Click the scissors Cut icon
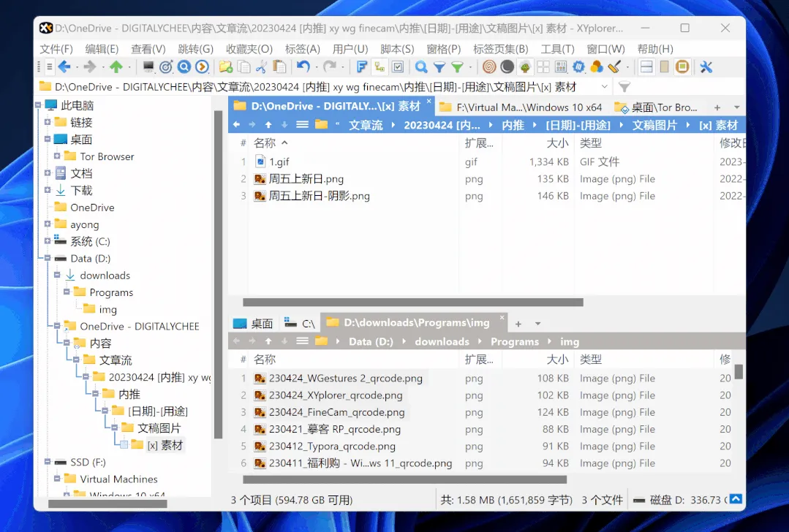 tap(261, 67)
